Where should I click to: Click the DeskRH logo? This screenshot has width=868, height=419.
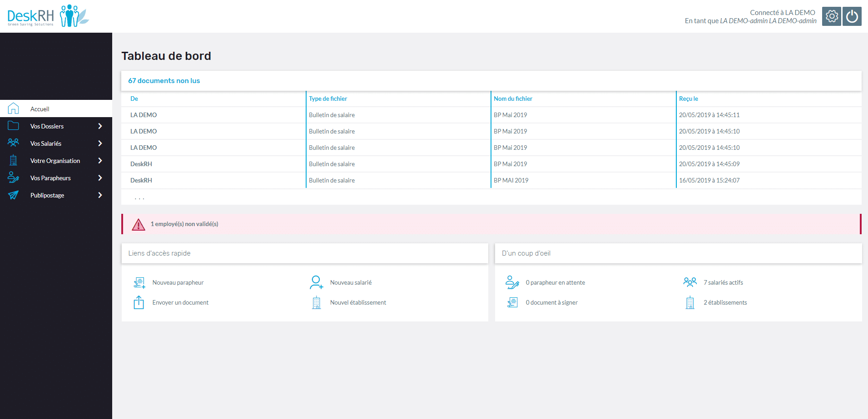(48, 16)
